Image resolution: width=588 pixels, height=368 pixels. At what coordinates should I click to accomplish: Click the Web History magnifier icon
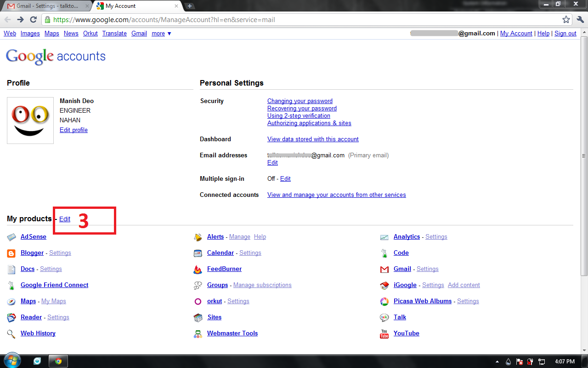(11, 333)
